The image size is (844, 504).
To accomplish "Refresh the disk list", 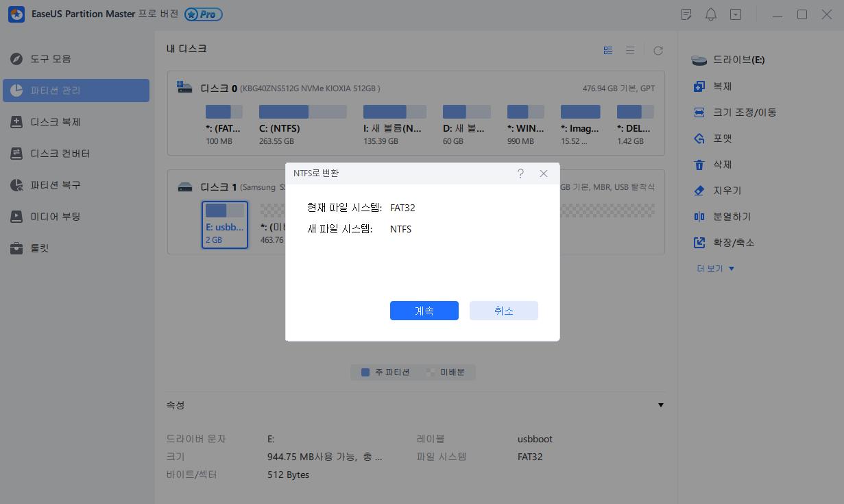I will (658, 50).
